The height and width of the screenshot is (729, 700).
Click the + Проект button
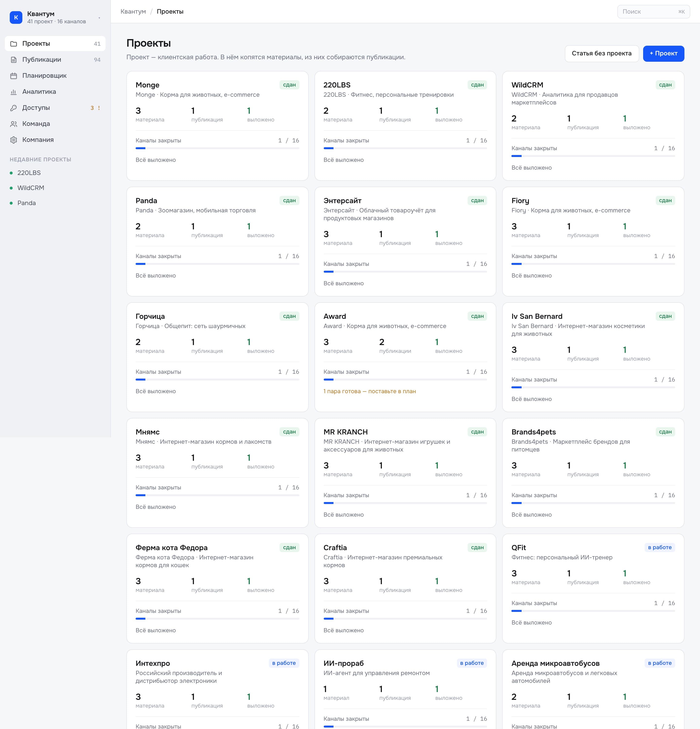[664, 53]
